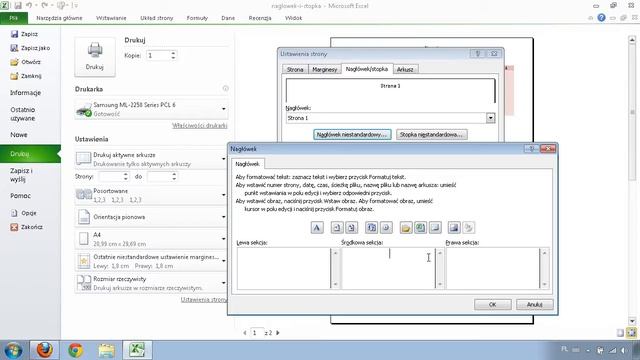The width and height of the screenshot is (640, 360).
Task: Insert page number icon in header dialog
Action: point(337,227)
